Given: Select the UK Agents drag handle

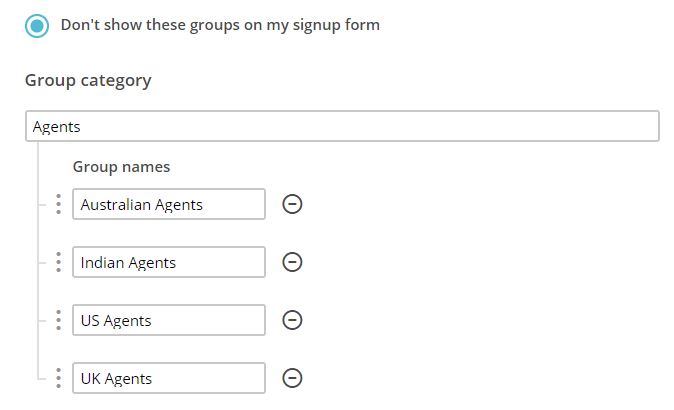Looking at the screenshot, I should pyautogui.click(x=58, y=378).
